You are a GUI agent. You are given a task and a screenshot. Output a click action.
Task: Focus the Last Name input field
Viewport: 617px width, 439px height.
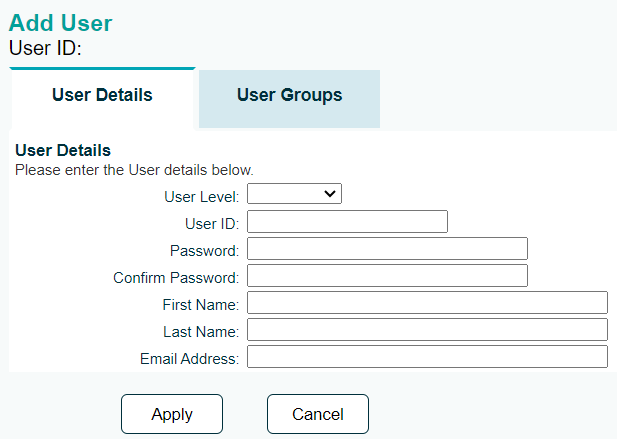pyautogui.click(x=427, y=330)
